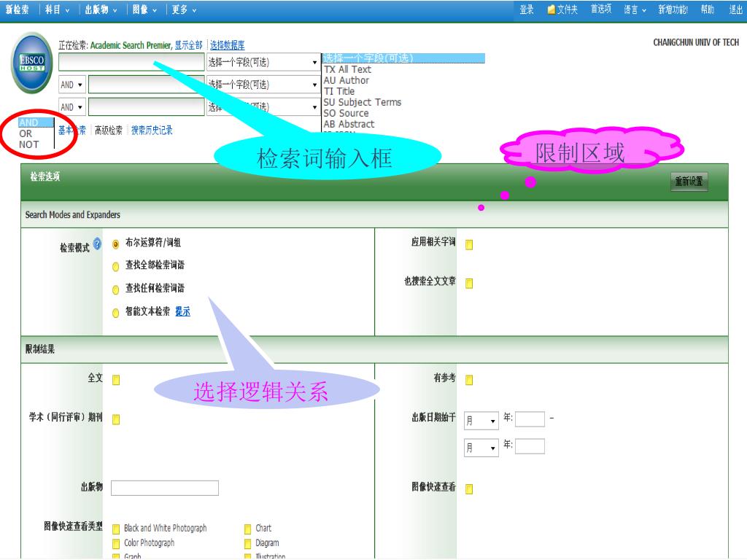Pick OR in the operator list
Viewport: 747px width, 560px height.
26,134
